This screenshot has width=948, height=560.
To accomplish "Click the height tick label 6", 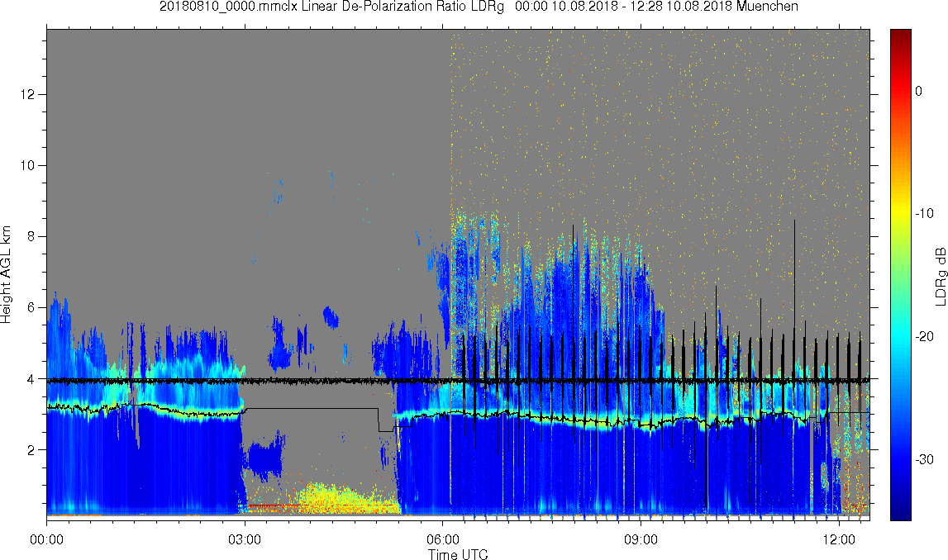I will pyautogui.click(x=31, y=307).
